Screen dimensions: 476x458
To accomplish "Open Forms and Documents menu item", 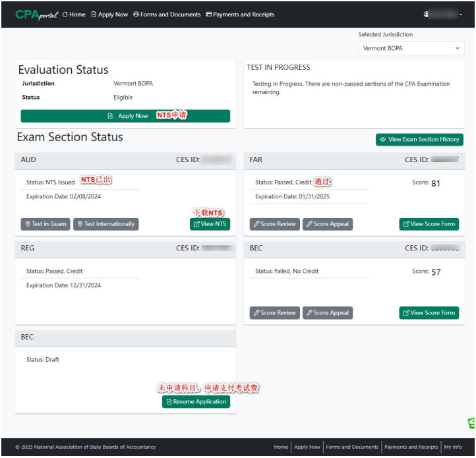I will [167, 14].
